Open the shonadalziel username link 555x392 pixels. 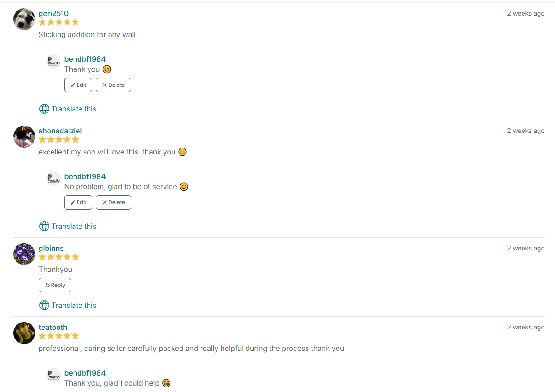[x=60, y=131]
